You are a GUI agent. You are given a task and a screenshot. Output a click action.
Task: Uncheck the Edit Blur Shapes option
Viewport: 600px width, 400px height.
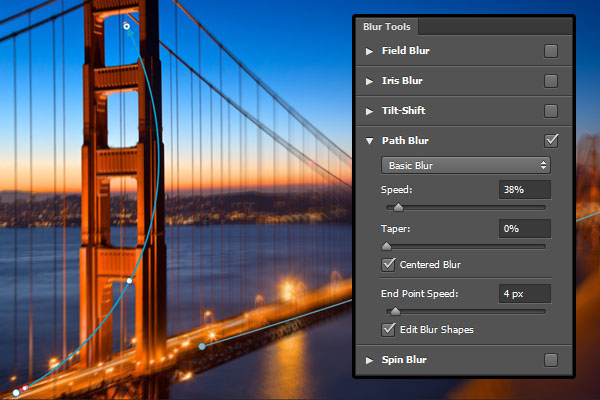point(388,330)
